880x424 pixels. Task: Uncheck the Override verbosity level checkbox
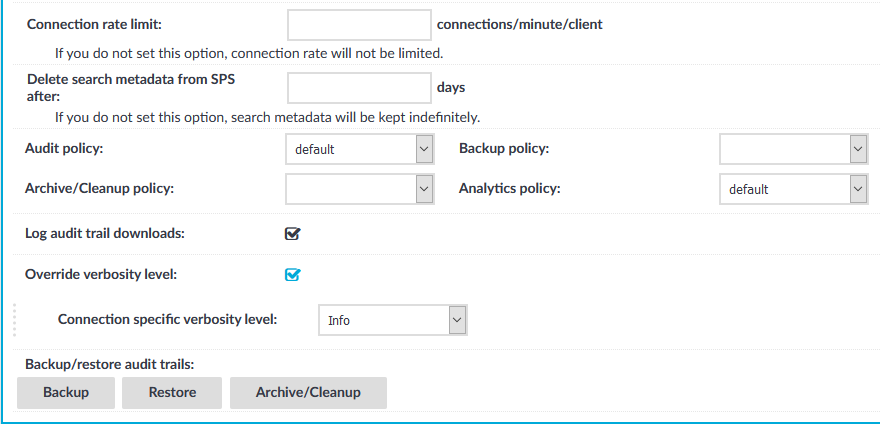pos(292,275)
